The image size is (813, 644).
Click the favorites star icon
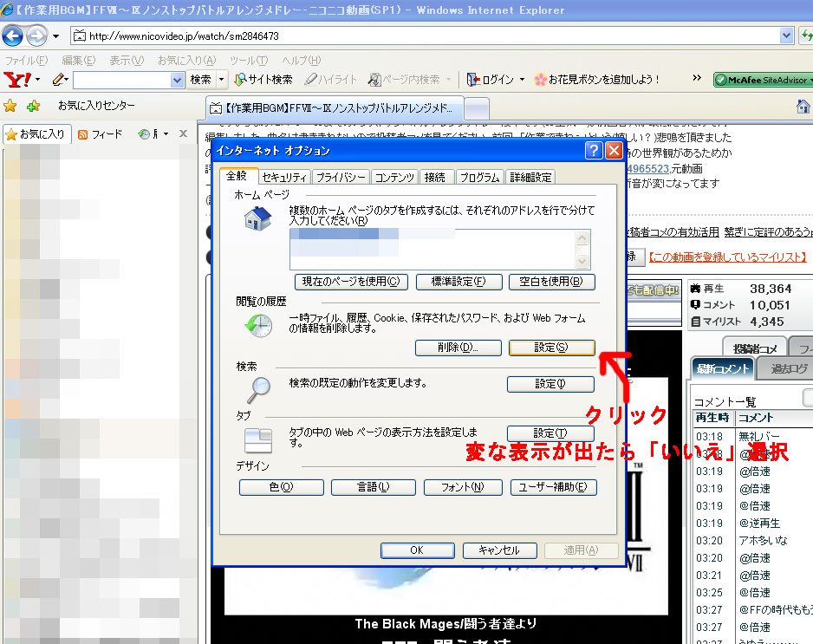(10, 106)
